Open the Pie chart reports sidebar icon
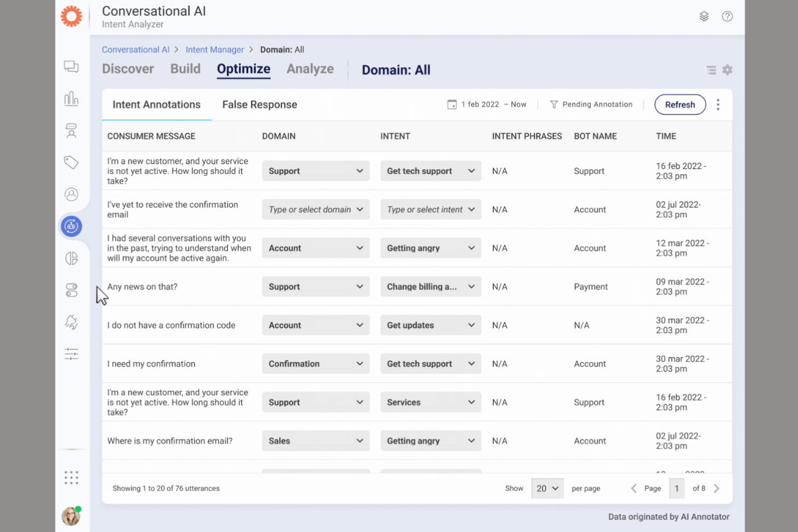Viewport: 798px width, 532px height. coord(71,258)
